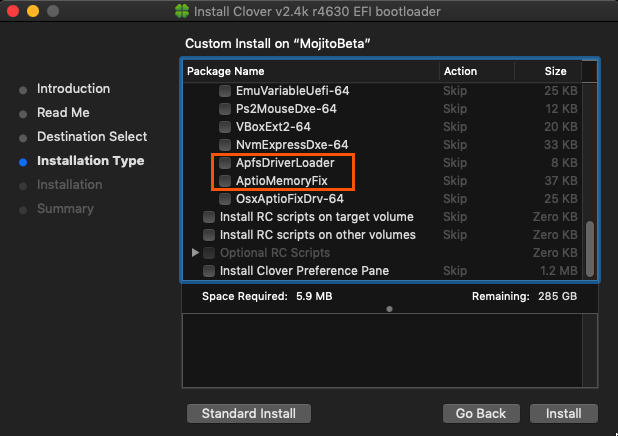Check Install Clover Preference Pane checkbox

209,271
